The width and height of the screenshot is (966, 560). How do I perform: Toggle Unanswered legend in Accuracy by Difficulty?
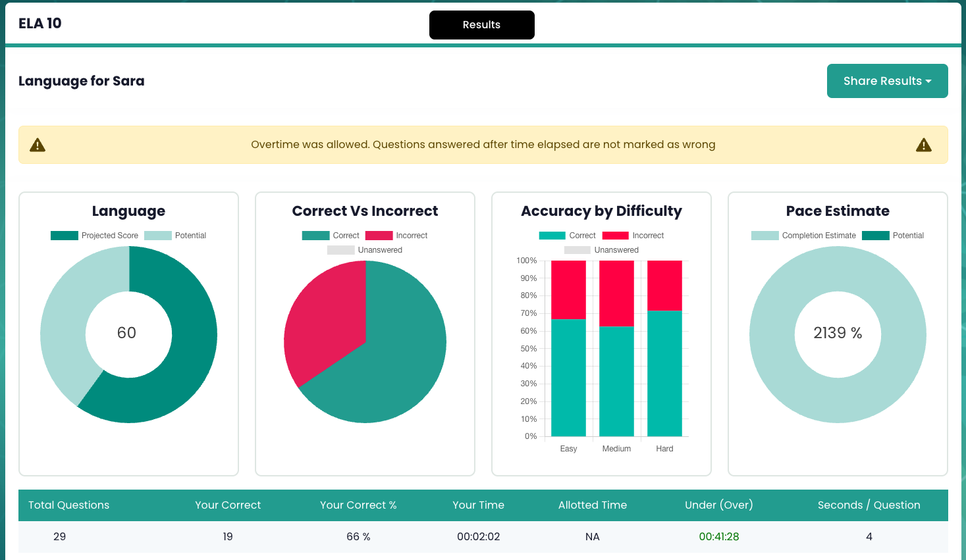tap(601, 250)
